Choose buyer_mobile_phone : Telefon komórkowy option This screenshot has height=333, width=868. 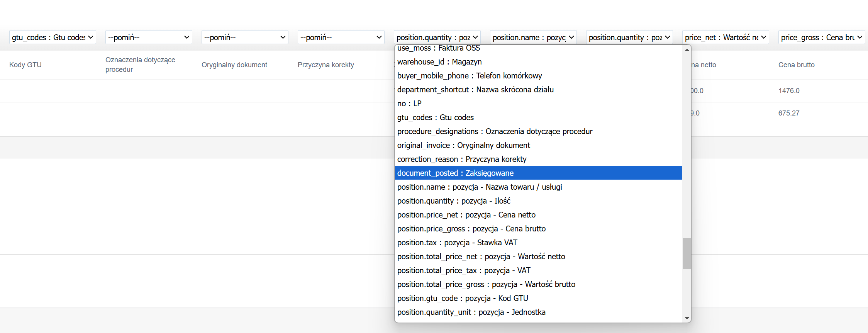tap(539, 76)
